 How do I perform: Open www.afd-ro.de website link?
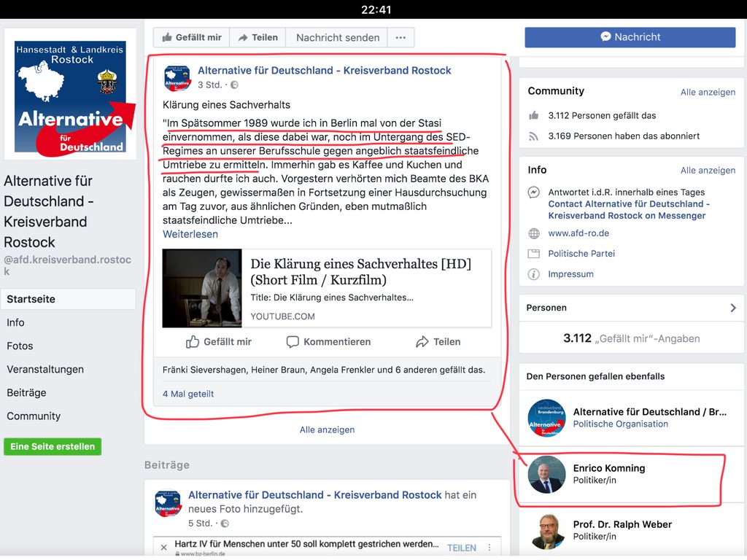pyautogui.click(x=578, y=233)
